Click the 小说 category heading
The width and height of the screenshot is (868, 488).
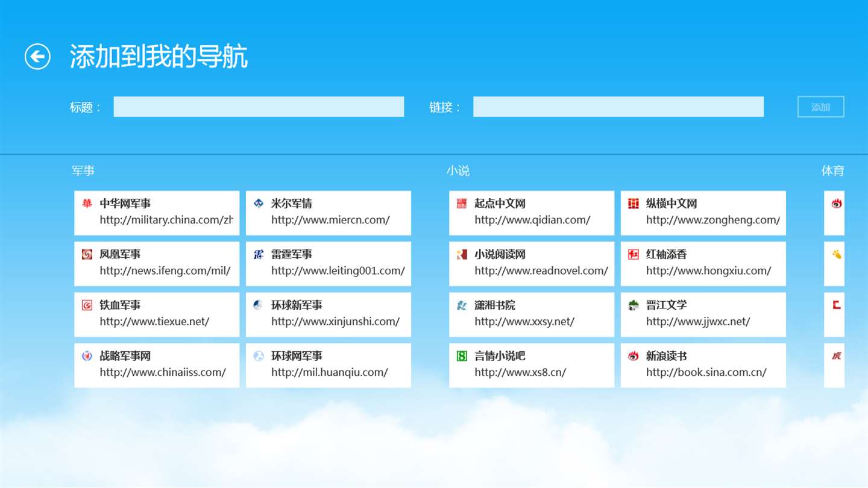[x=458, y=171]
